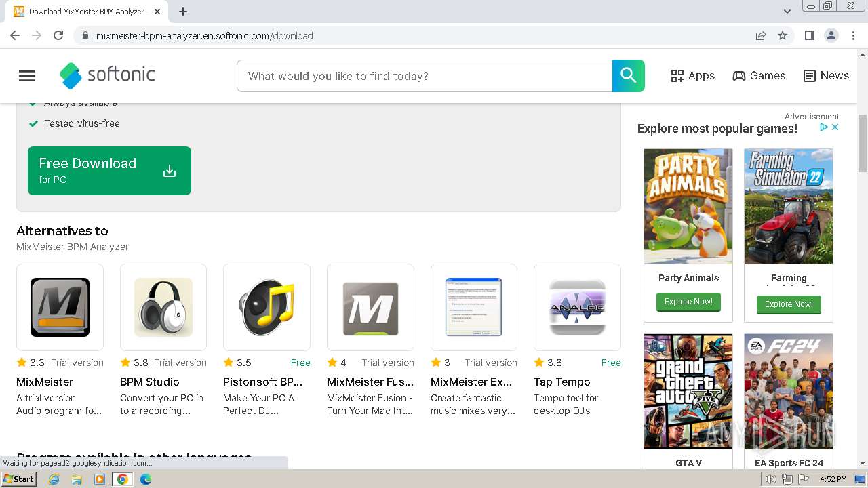Click the Pistonsoft BP... title link

pyautogui.click(x=263, y=382)
